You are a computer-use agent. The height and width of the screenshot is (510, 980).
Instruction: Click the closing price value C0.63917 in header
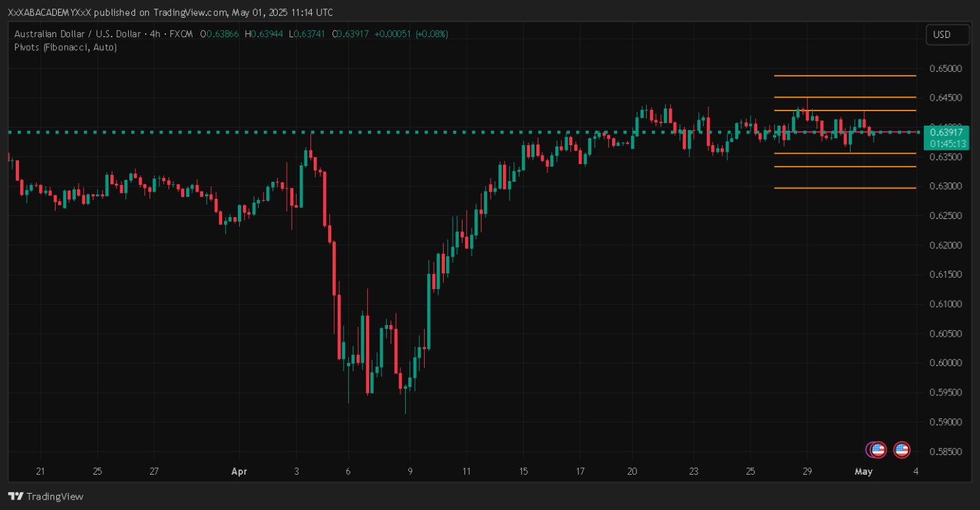tap(351, 34)
